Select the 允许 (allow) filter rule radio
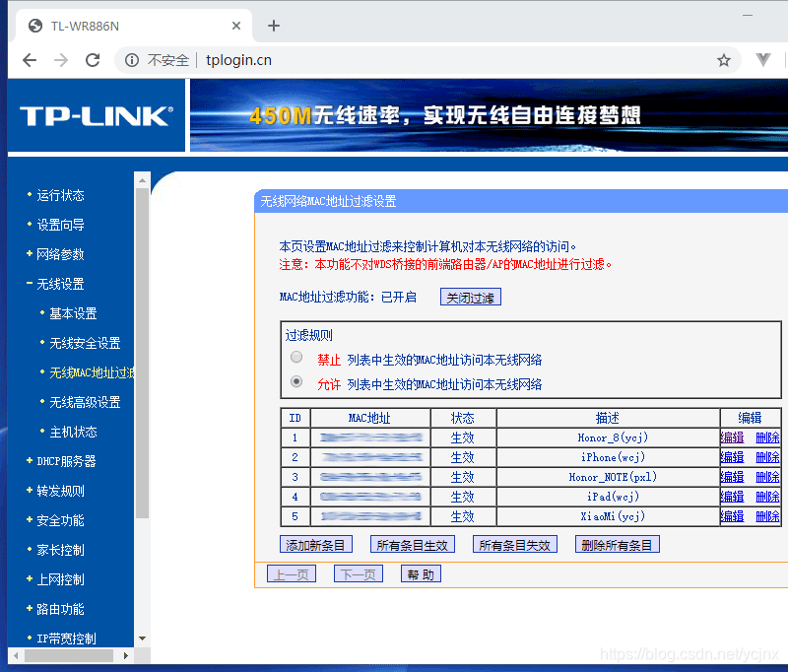788x672 pixels. pos(296,381)
